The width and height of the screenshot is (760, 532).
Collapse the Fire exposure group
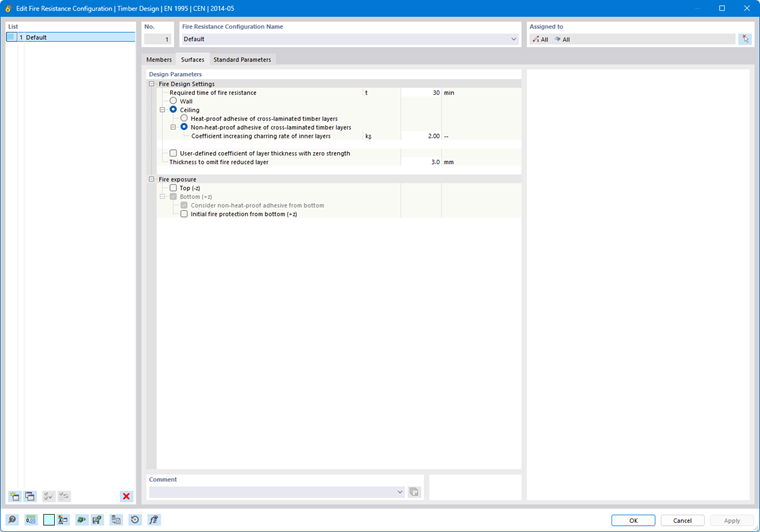click(152, 179)
